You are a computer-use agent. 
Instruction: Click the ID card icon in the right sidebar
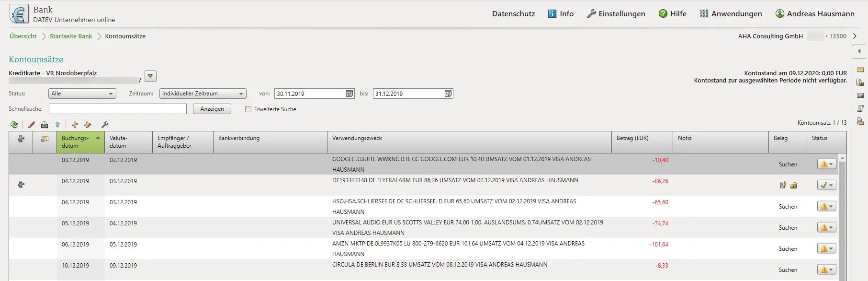point(860,95)
